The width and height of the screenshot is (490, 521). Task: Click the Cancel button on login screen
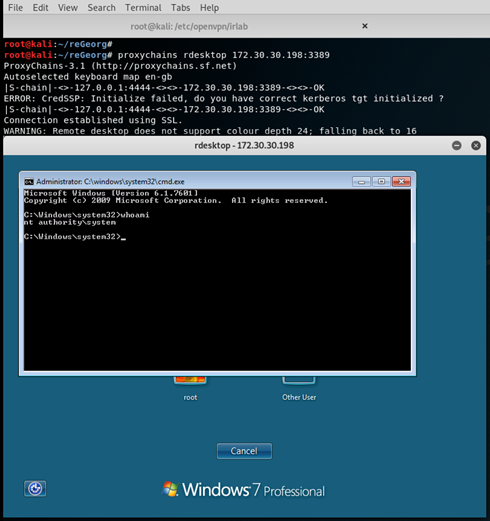244,451
